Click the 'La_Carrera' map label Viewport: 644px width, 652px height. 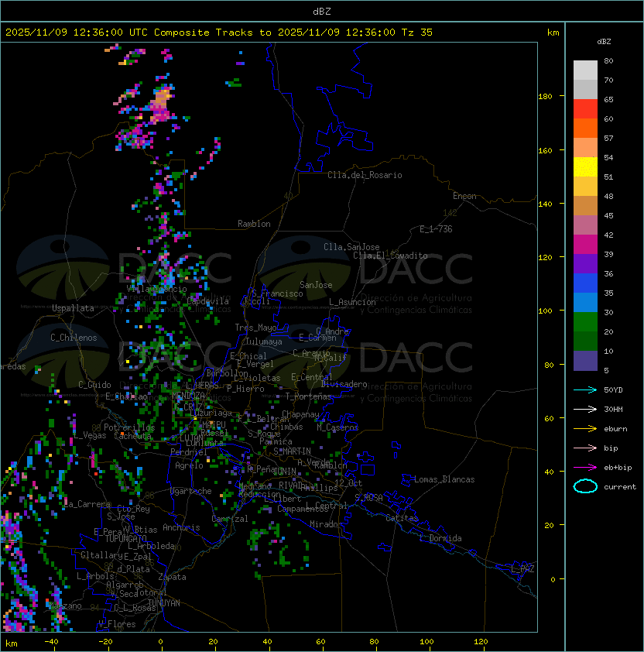pyautogui.click(x=87, y=504)
